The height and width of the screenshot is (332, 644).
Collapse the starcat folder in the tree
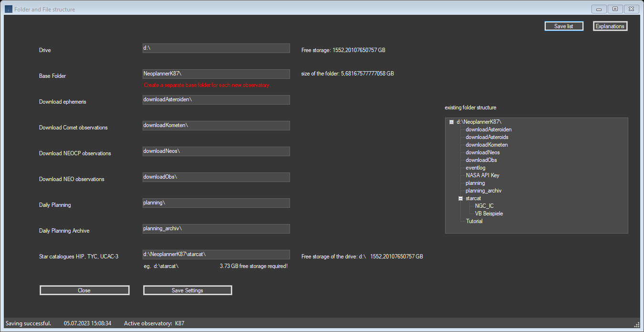[x=461, y=198]
